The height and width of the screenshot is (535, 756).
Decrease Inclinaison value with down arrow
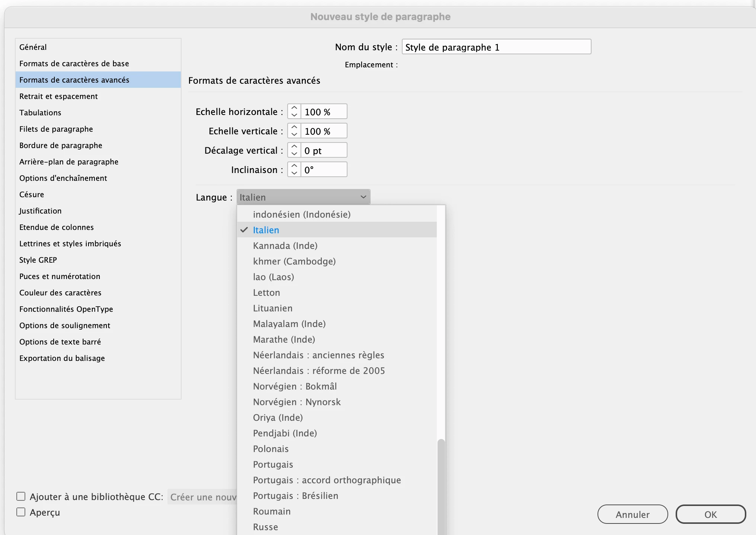pyautogui.click(x=294, y=173)
